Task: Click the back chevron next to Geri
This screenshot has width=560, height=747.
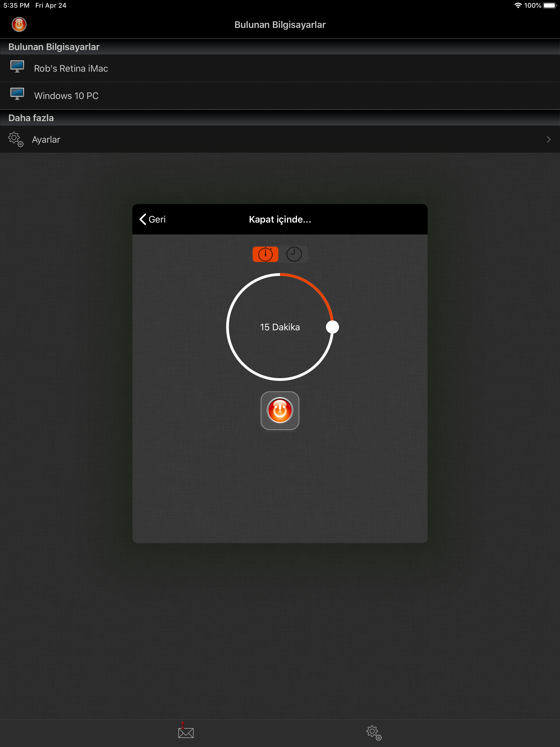Action: 143,219
